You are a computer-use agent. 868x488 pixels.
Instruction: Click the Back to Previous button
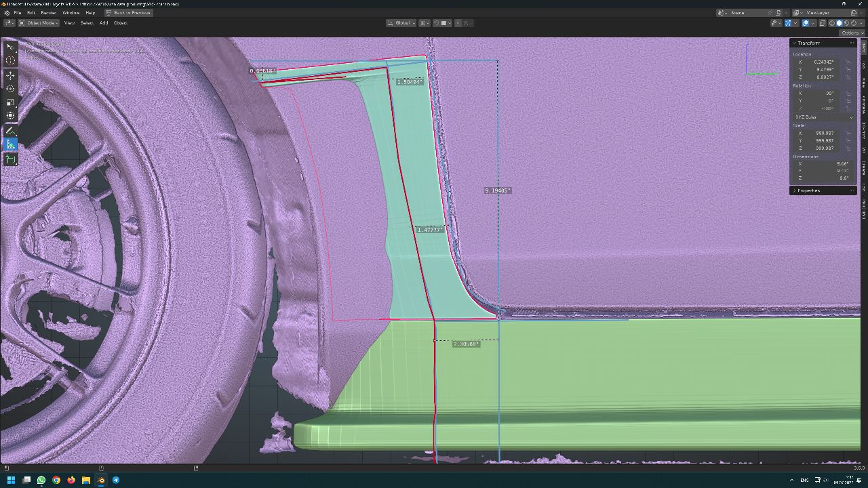[x=128, y=13]
